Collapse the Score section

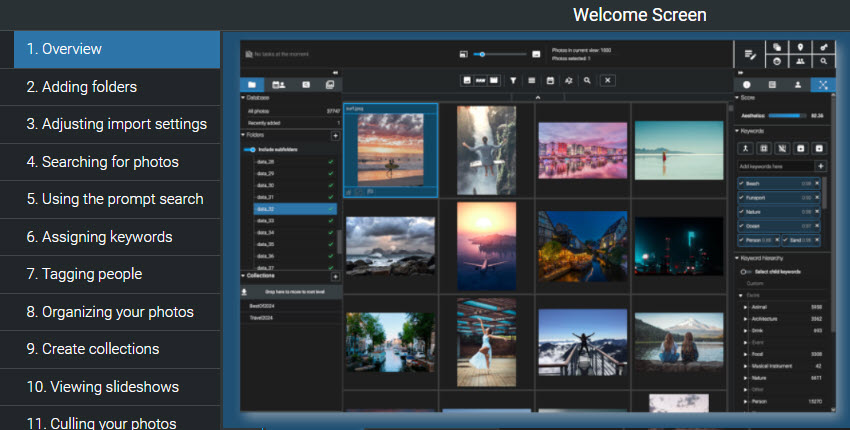pos(737,98)
